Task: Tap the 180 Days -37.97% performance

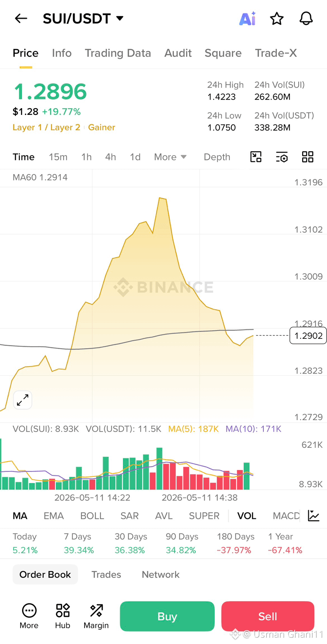Action: click(x=235, y=543)
